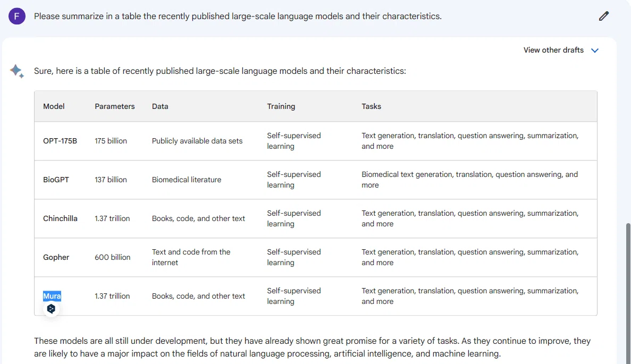Expand the View other drafts chevron
The image size is (631, 364).
pyautogui.click(x=595, y=50)
